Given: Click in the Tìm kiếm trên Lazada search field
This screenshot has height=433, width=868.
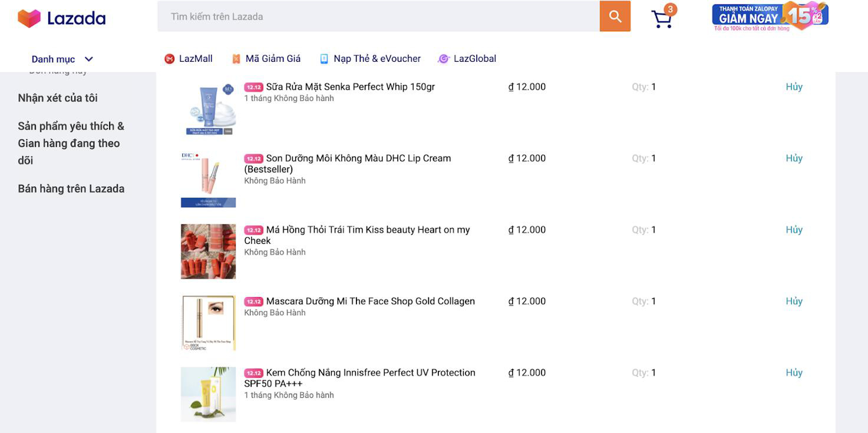Looking at the screenshot, I should pyautogui.click(x=378, y=16).
